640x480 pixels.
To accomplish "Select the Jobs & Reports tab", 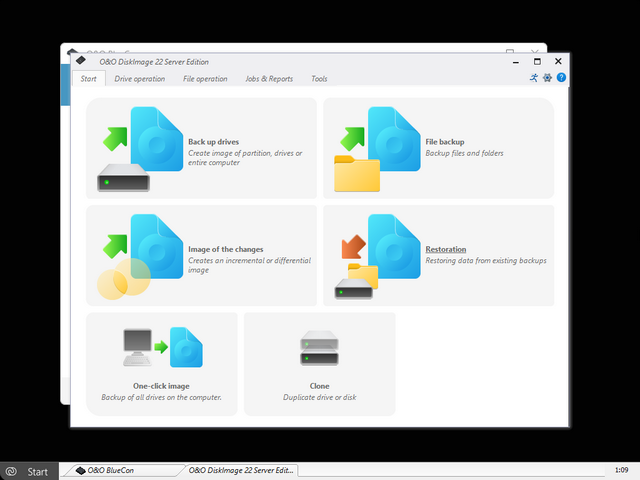I will click(x=269, y=79).
